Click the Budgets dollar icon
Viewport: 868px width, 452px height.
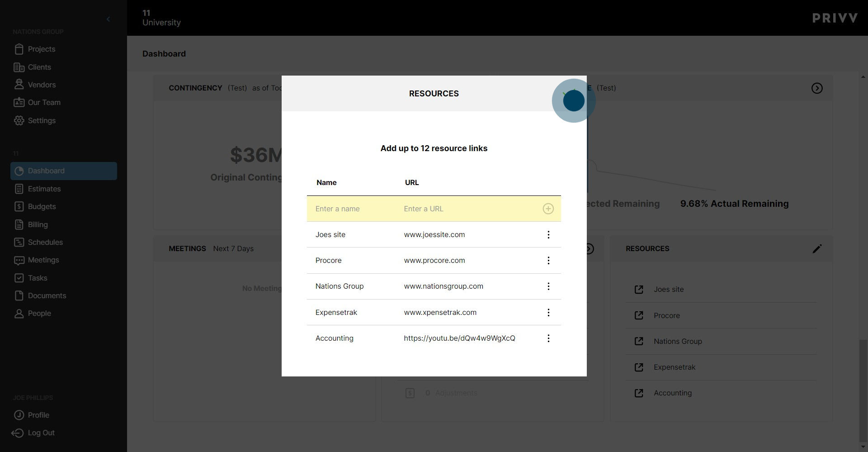click(19, 206)
